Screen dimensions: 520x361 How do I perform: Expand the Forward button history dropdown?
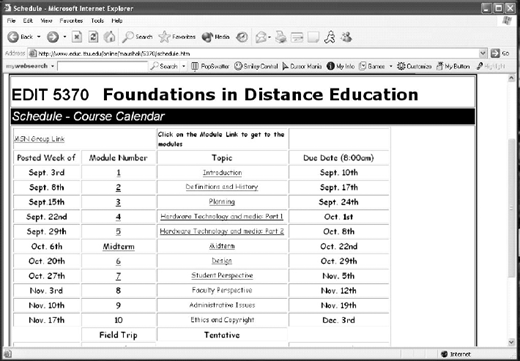(x=65, y=37)
